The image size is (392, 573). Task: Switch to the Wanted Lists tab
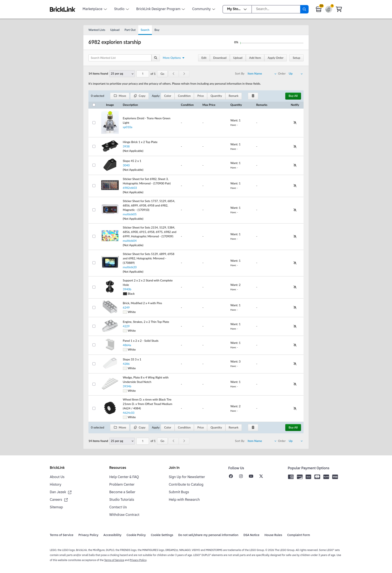pyautogui.click(x=97, y=30)
